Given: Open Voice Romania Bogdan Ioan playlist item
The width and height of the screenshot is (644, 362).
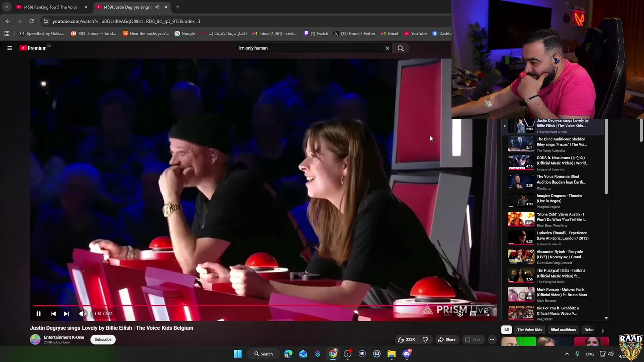Looking at the screenshot, I should tap(553, 182).
